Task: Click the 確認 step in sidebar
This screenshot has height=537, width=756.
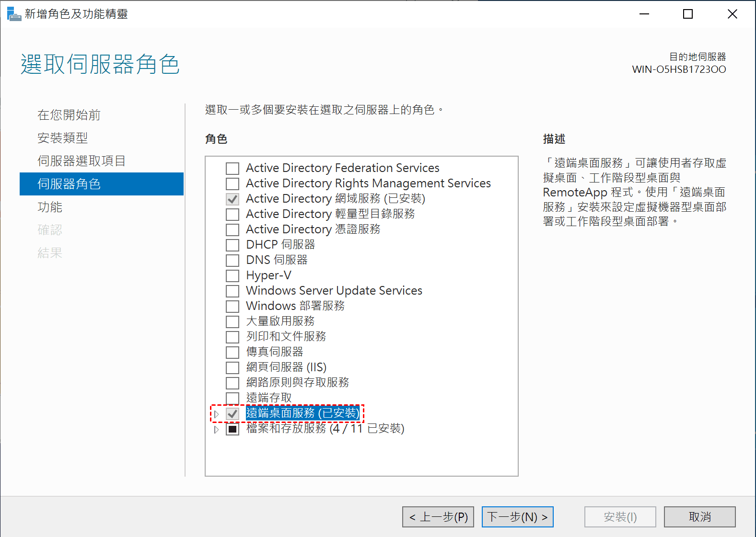Action: tap(50, 230)
